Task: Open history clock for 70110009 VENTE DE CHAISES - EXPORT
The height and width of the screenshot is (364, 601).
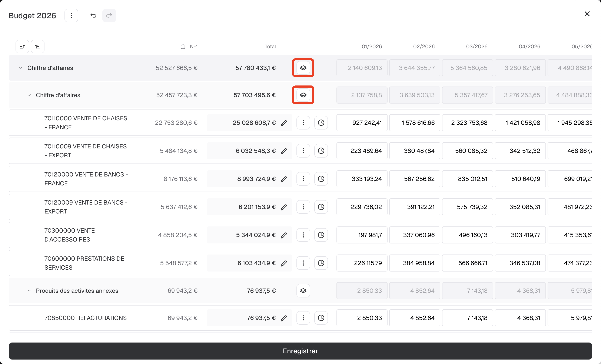Action: coord(321,151)
